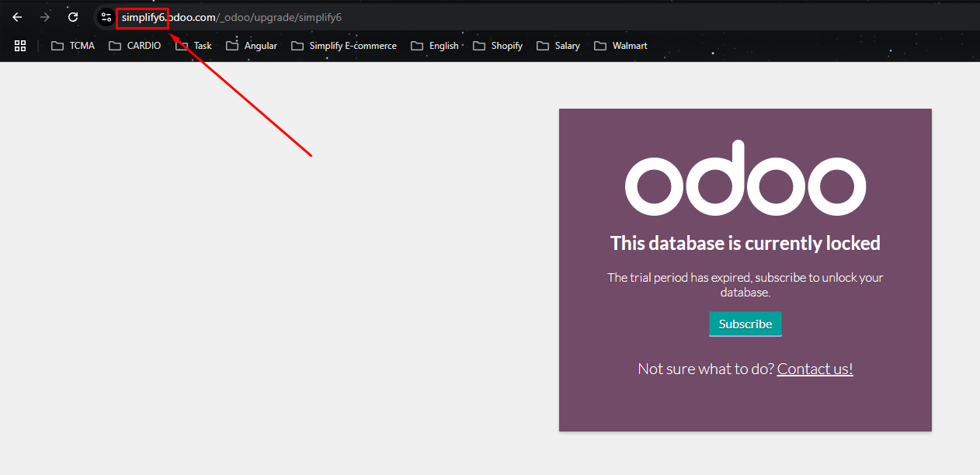Click the address bar URL text
The image size is (980, 475).
coord(231,17)
